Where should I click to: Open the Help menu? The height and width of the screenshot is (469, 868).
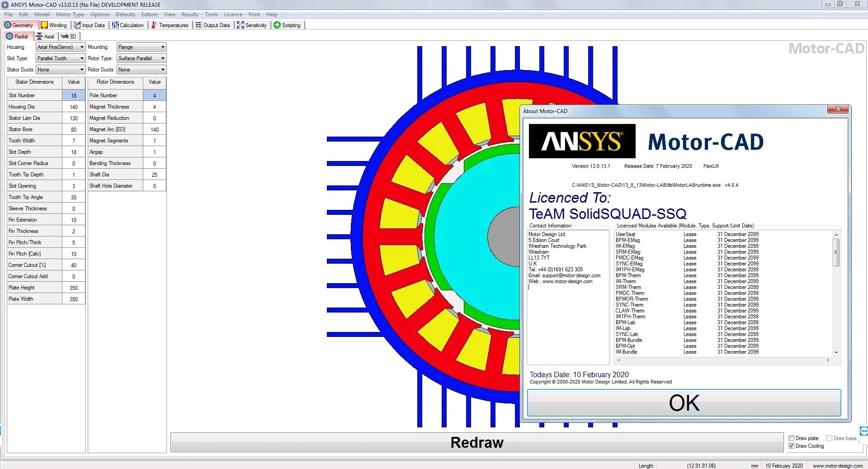(x=272, y=14)
